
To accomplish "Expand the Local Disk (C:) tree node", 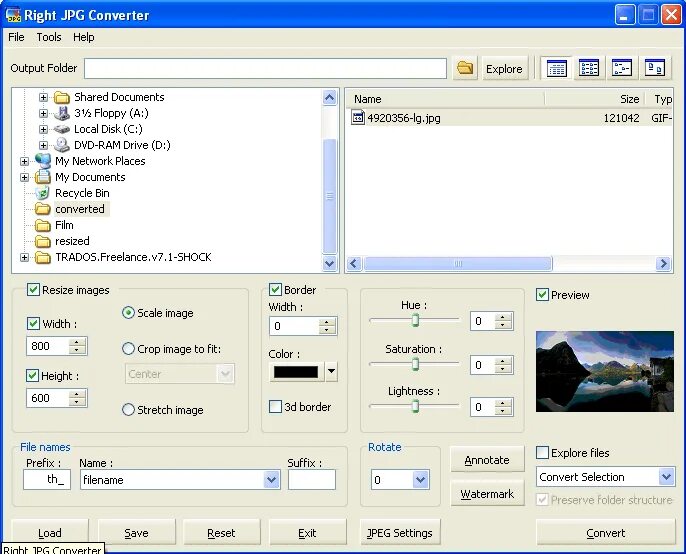I will 43,129.
